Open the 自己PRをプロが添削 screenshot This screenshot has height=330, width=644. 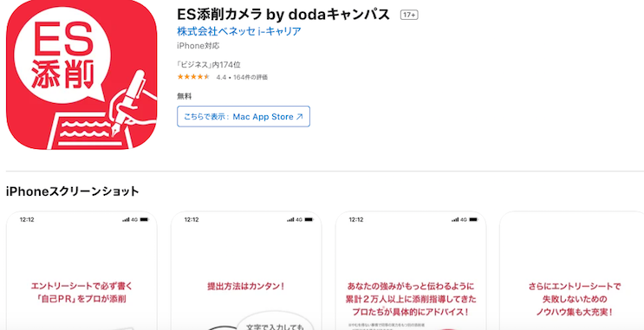(x=81, y=271)
